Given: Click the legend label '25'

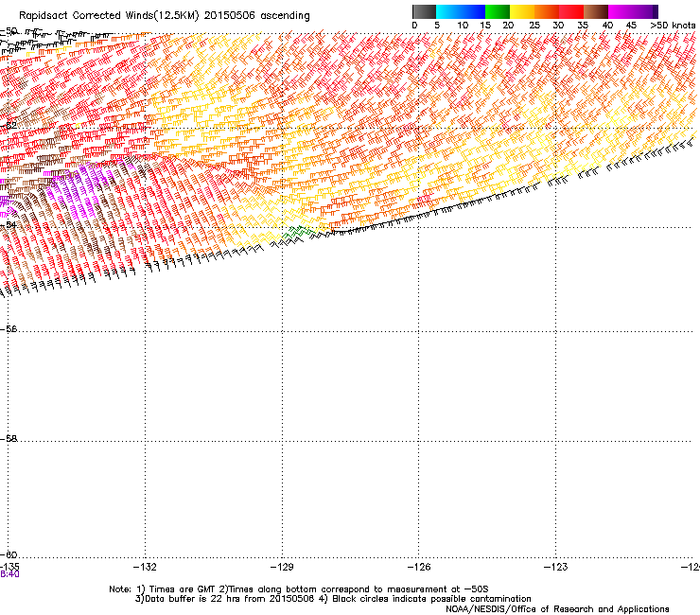Looking at the screenshot, I should 534,26.
